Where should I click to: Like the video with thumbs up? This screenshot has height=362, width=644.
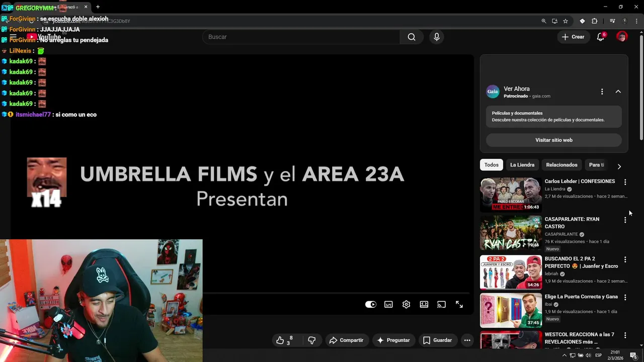tap(280, 340)
